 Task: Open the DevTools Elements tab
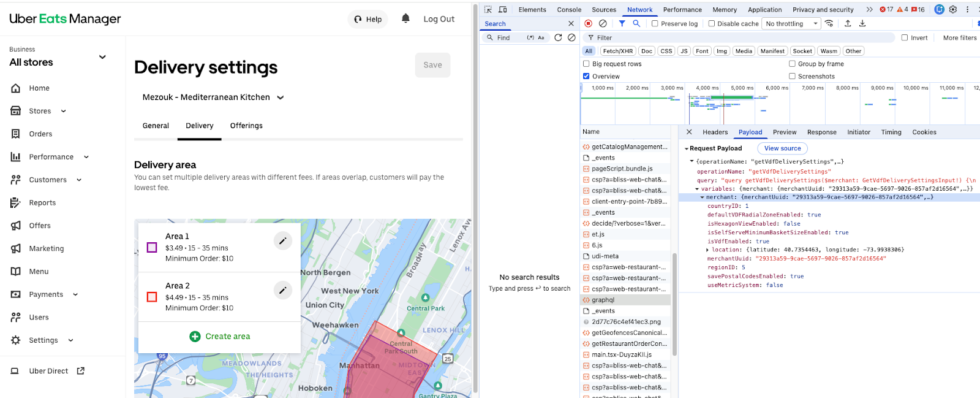point(532,10)
